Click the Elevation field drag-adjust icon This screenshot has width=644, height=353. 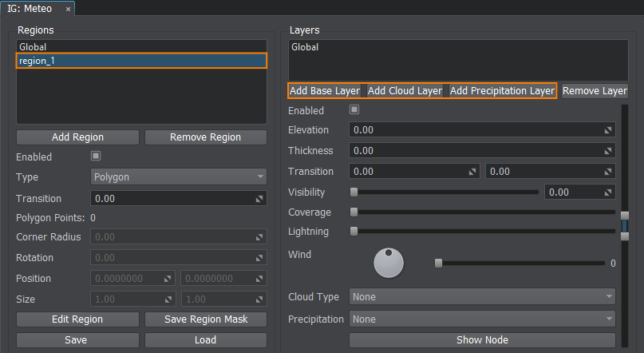tap(608, 129)
